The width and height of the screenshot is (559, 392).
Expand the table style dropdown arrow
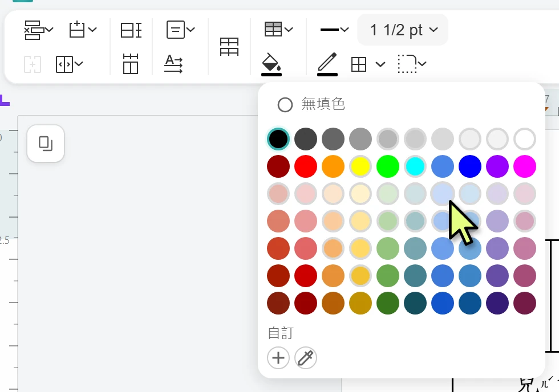(289, 30)
